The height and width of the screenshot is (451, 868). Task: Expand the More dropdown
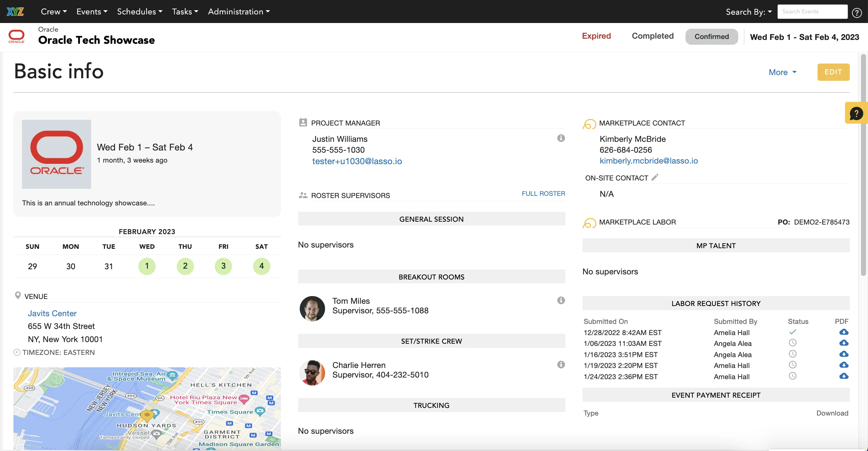coord(782,72)
